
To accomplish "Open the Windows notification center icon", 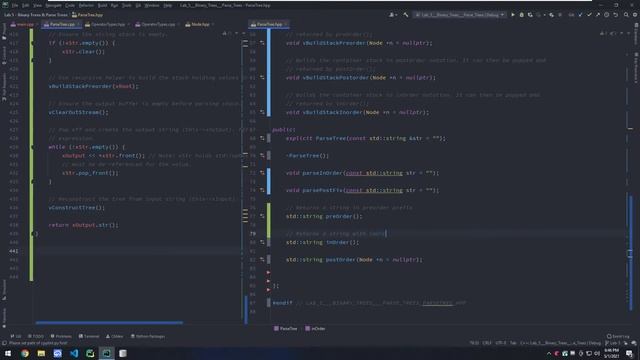I will click(629, 353).
